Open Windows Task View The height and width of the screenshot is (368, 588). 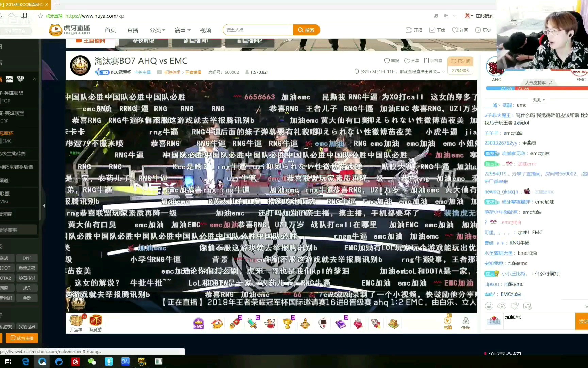pos(8,362)
